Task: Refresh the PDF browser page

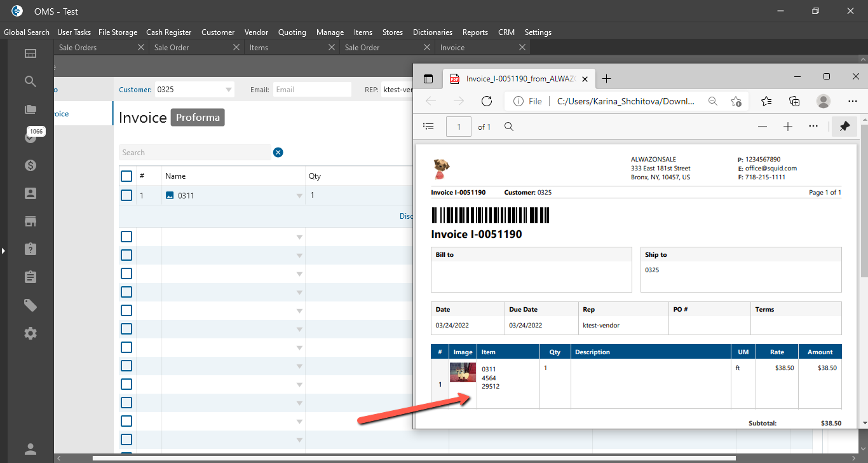Action: click(x=487, y=101)
